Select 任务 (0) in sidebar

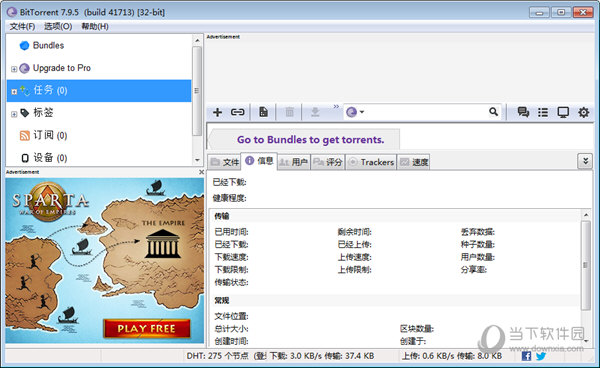pos(99,91)
